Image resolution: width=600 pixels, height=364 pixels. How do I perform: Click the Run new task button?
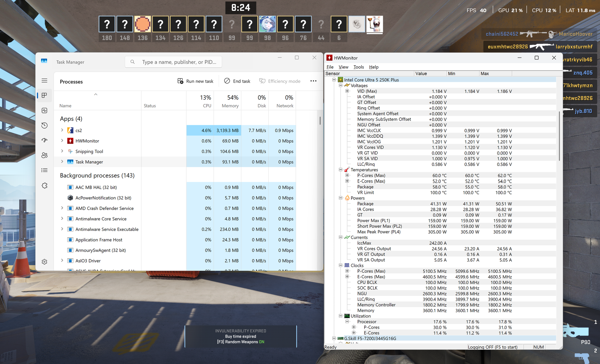(x=195, y=81)
